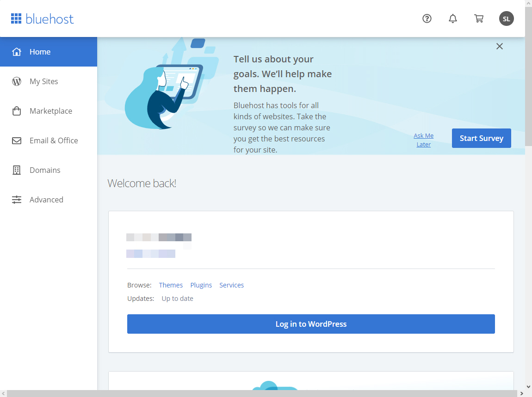Screen dimensions: 532x397
Task: Dismiss the survey banner with X
Action: [x=500, y=46]
